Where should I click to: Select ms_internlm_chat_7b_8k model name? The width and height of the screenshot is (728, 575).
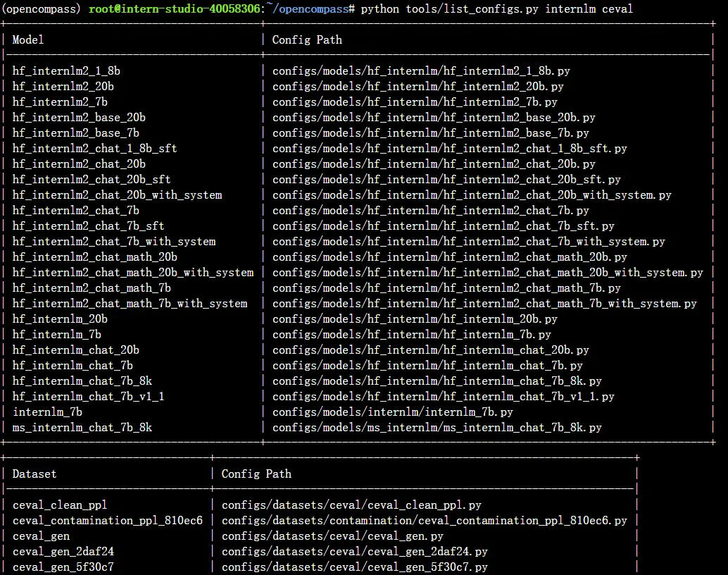point(82,427)
